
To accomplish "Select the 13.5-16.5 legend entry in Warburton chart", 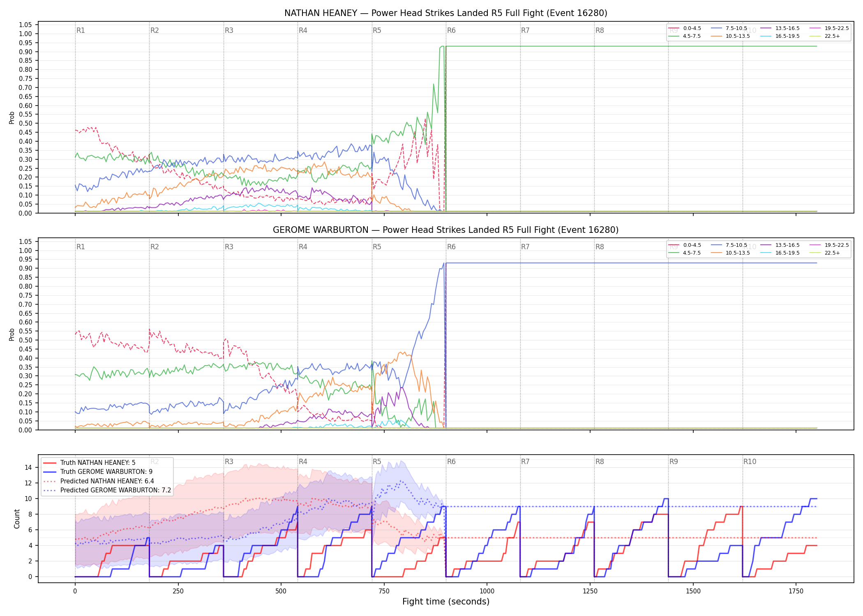I will click(x=780, y=245).
